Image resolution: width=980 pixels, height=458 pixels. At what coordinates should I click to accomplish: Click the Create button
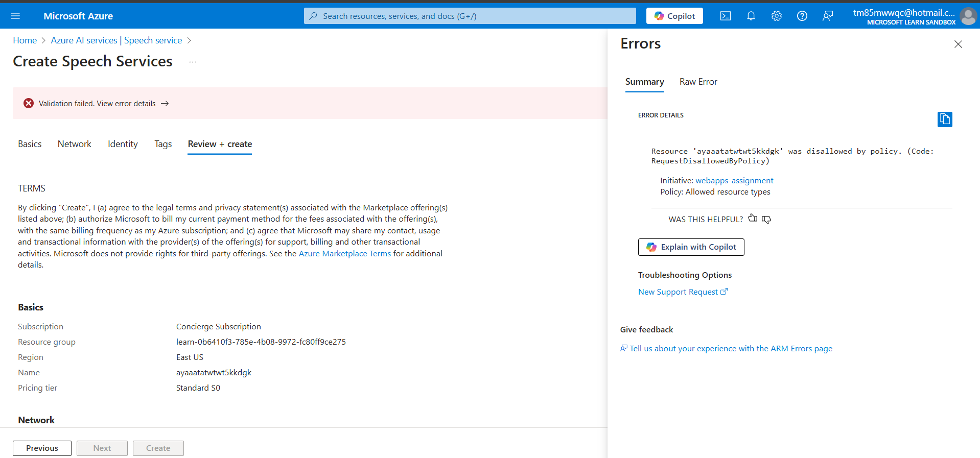click(158, 448)
